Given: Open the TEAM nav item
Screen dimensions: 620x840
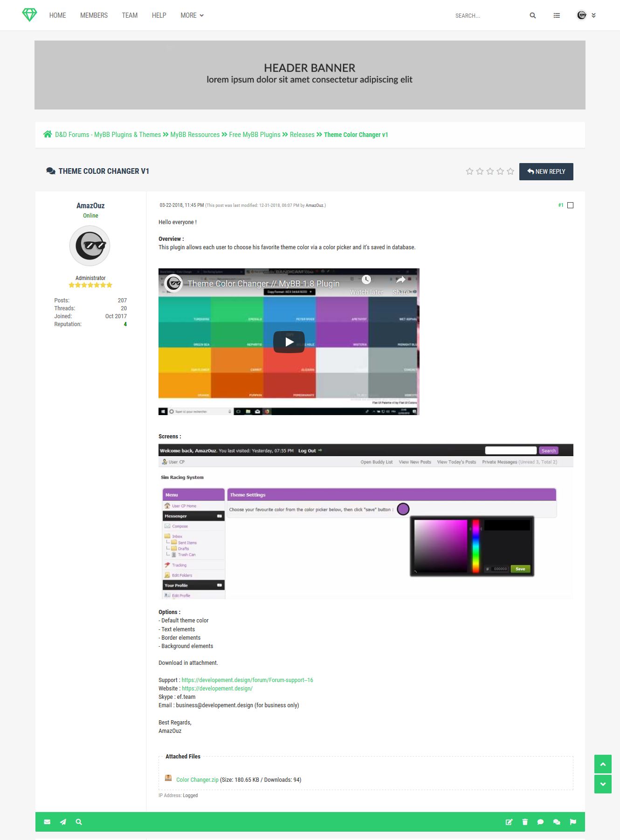Looking at the screenshot, I should pos(130,15).
